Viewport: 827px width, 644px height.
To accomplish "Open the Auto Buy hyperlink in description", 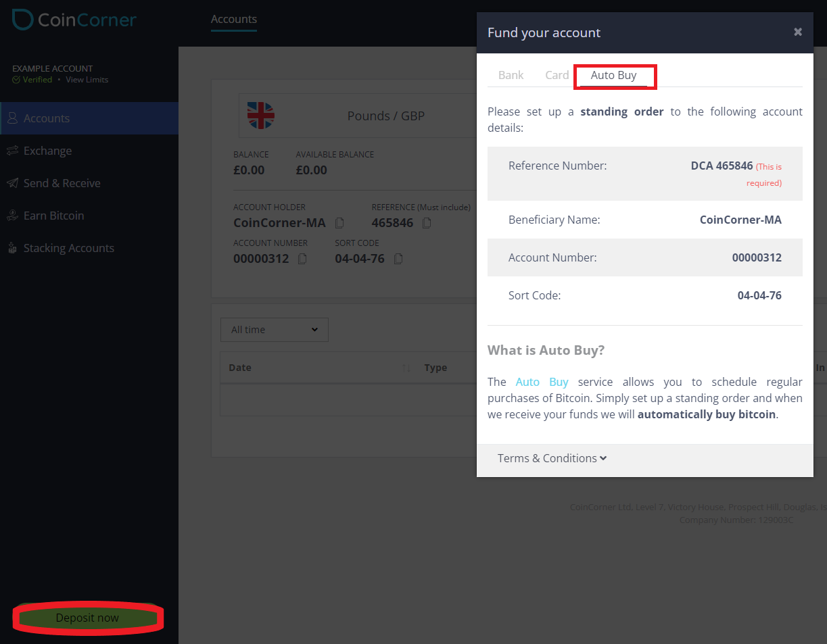I will click(542, 382).
